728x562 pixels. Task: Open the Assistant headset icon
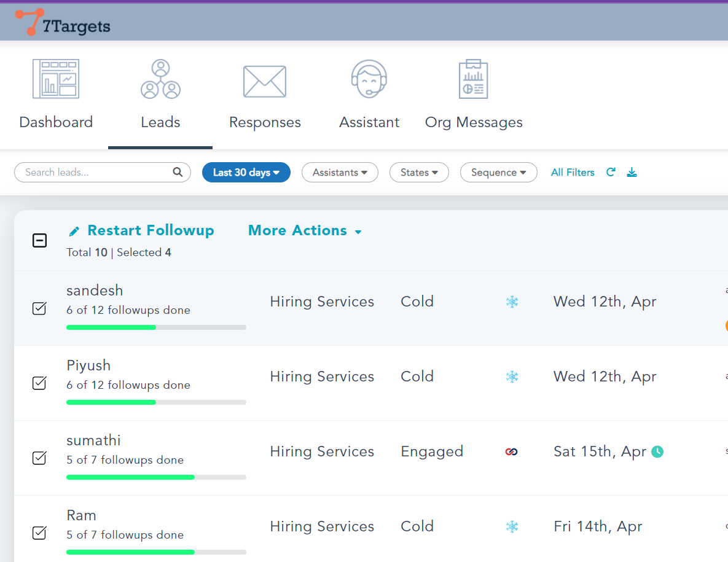[x=369, y=79]
